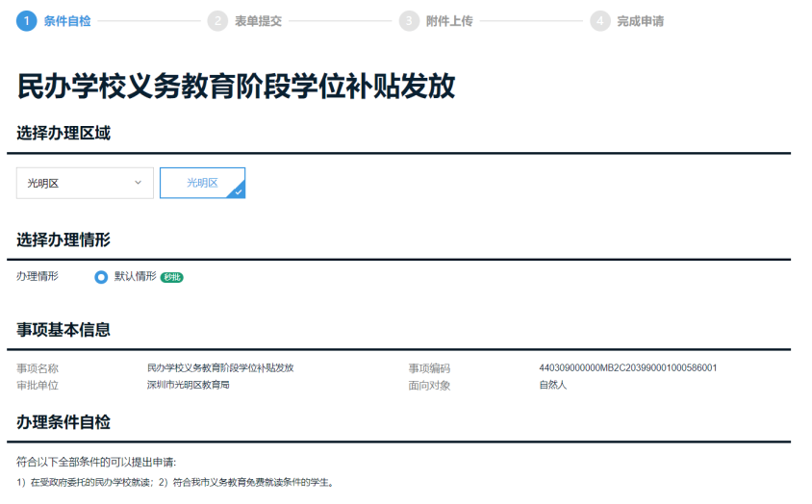Click the green 秒批 badge
The image size is (812, 504).
point(172,278)
